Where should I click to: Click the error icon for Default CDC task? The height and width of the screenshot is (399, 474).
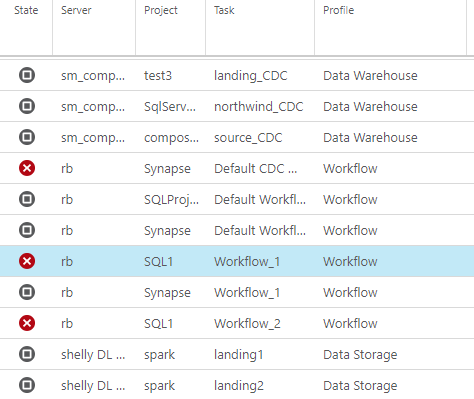pyautogui.click(x=27, y=168)
